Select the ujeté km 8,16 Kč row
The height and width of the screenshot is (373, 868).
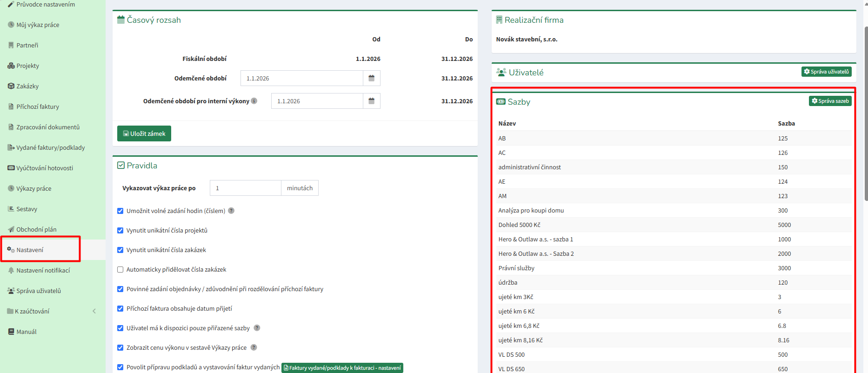click(x=674, y=340)
